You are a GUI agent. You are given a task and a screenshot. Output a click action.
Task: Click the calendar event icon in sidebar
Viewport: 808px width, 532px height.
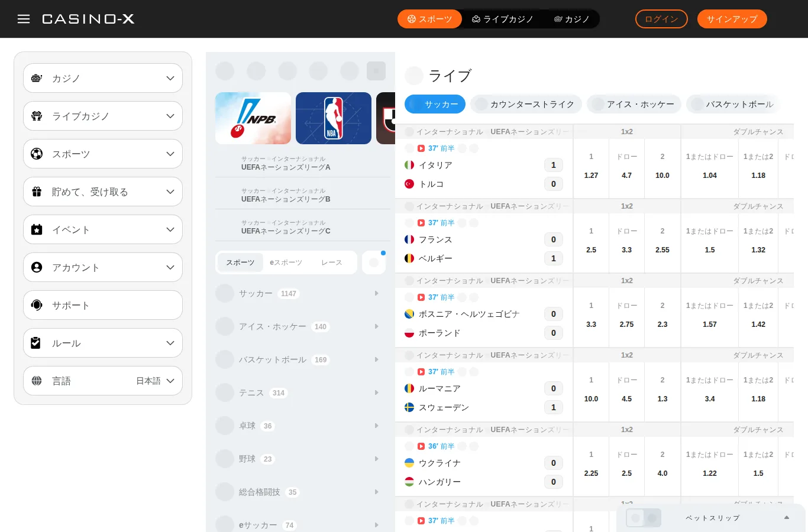coord(37,229)
